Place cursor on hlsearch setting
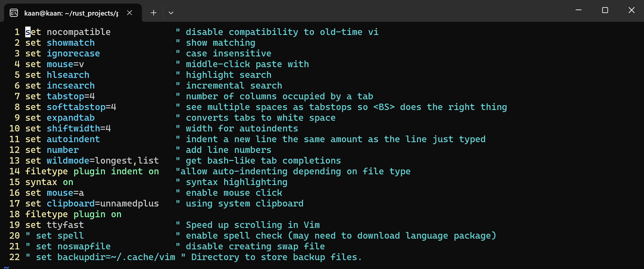 (68, 75)
